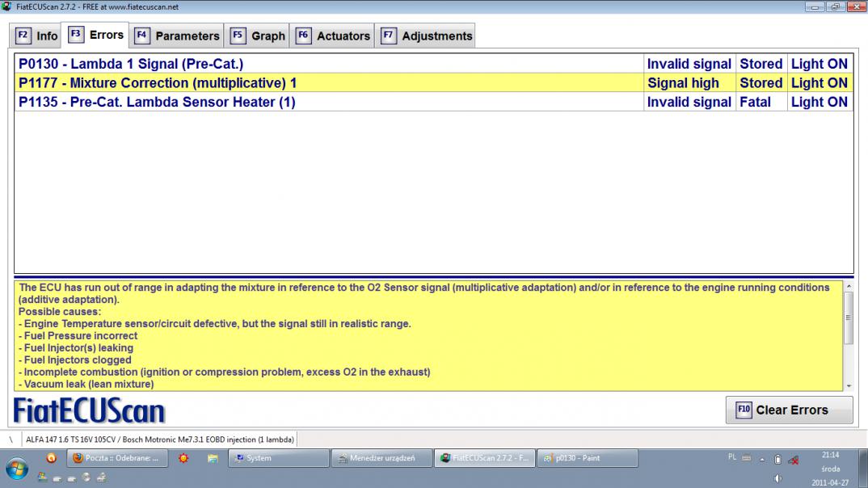Open the Windows Start menu orb
Screen dimensions: 868x488
pos(17,468)
